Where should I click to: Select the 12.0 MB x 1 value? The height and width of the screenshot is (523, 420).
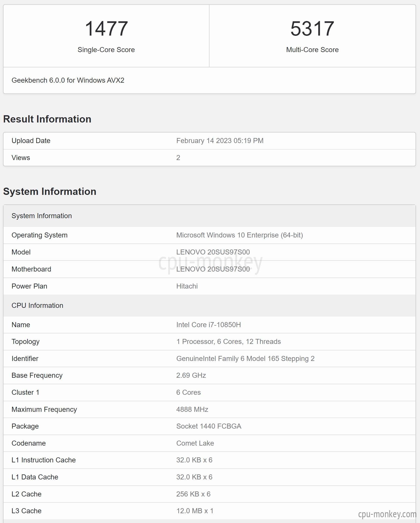pyautogui.click(x=195, y=511)
